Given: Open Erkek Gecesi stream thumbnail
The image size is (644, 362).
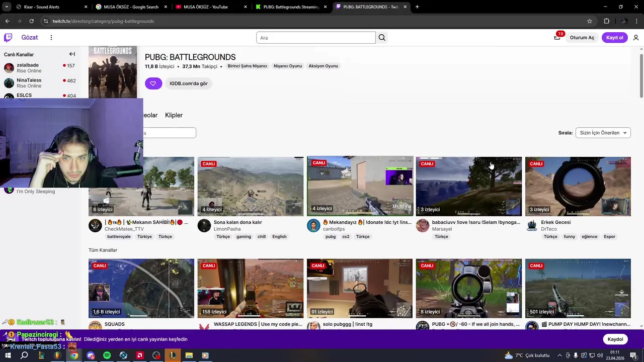Looking at the screenshot, I should [x=578, y=187].
